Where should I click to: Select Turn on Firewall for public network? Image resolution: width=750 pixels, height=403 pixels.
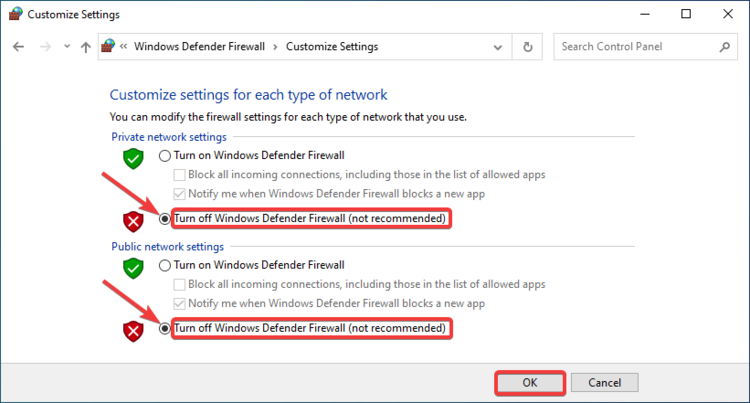pyautogui.click(x=165, y=265)
